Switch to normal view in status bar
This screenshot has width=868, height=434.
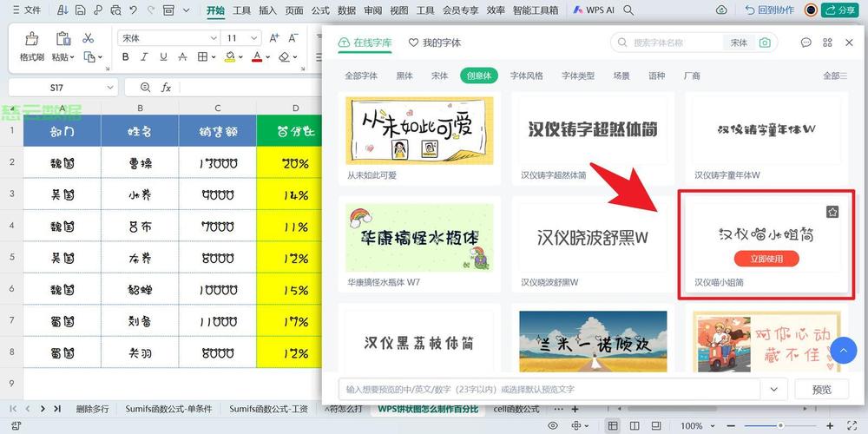tap(612, 425)
